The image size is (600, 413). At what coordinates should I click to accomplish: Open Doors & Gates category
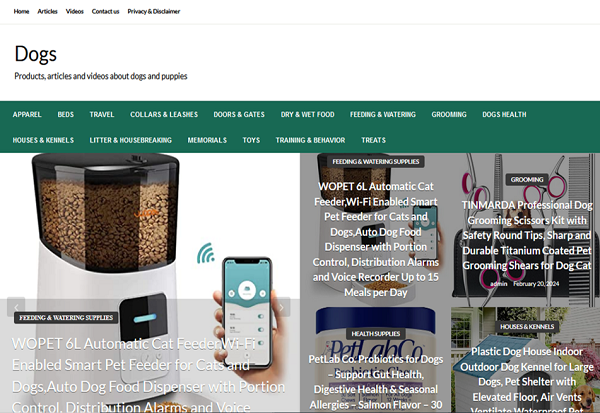[239, 114]
